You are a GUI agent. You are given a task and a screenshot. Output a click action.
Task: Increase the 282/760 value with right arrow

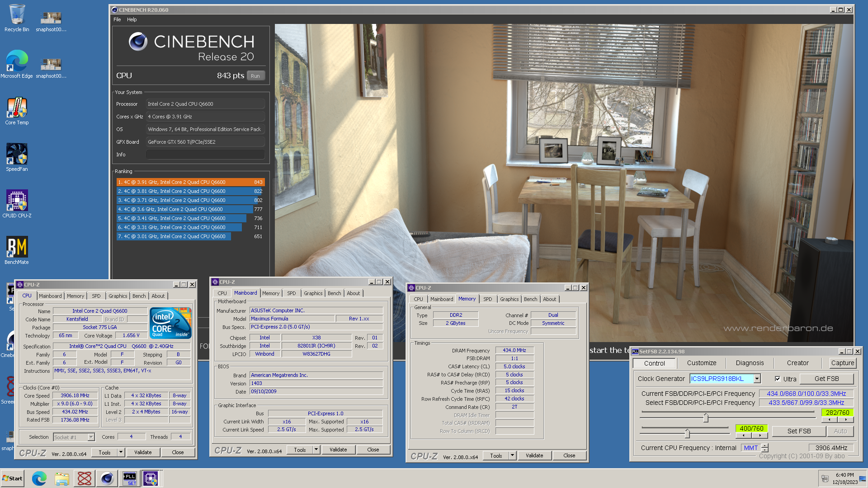point(845,420)
